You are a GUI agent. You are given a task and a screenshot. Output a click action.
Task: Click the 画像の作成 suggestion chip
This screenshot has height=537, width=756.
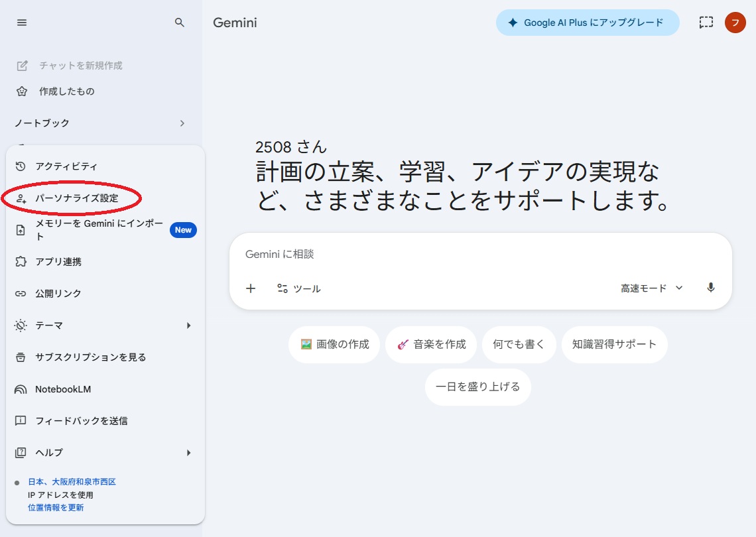tap(334, 344)
